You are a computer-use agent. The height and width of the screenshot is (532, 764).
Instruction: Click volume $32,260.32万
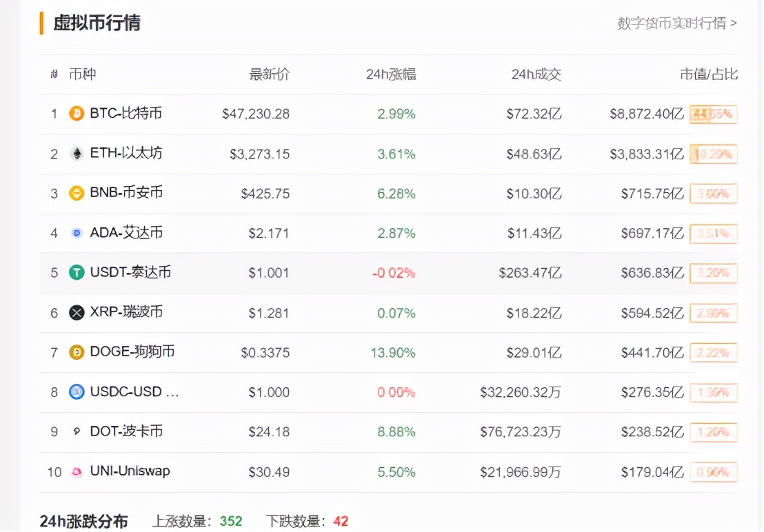coord(521,392)
